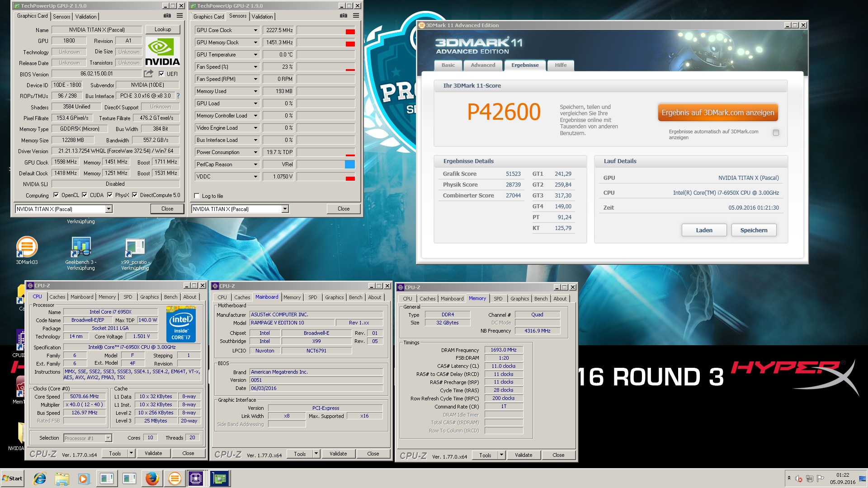
Task: Close the GPU-Z Sensors window via Close button
Action: tap(344, 209)
